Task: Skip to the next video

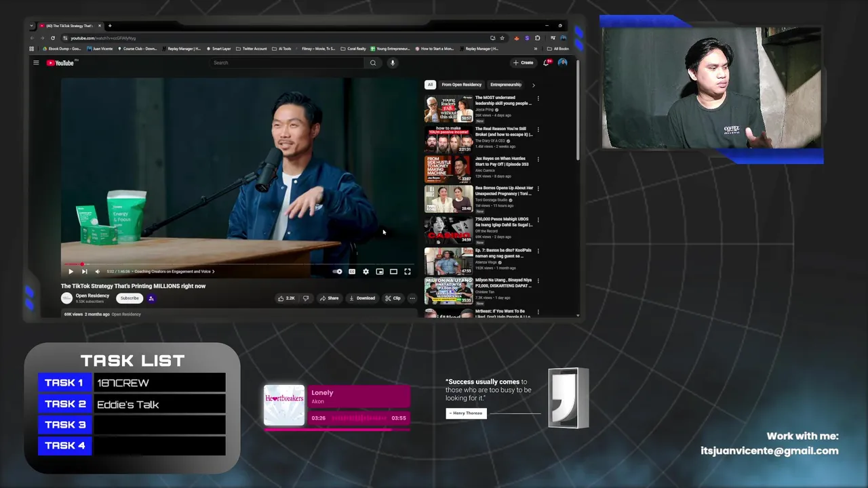Action: [x=84, y=271]
